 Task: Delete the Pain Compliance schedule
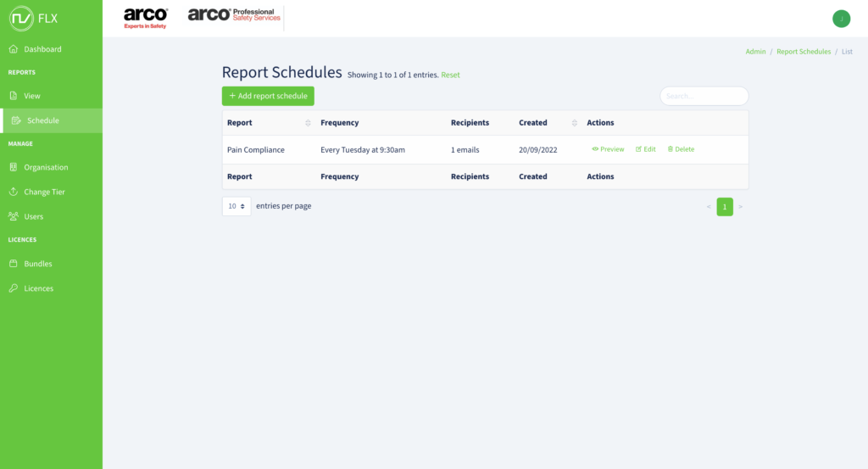(x=681, y=149)
